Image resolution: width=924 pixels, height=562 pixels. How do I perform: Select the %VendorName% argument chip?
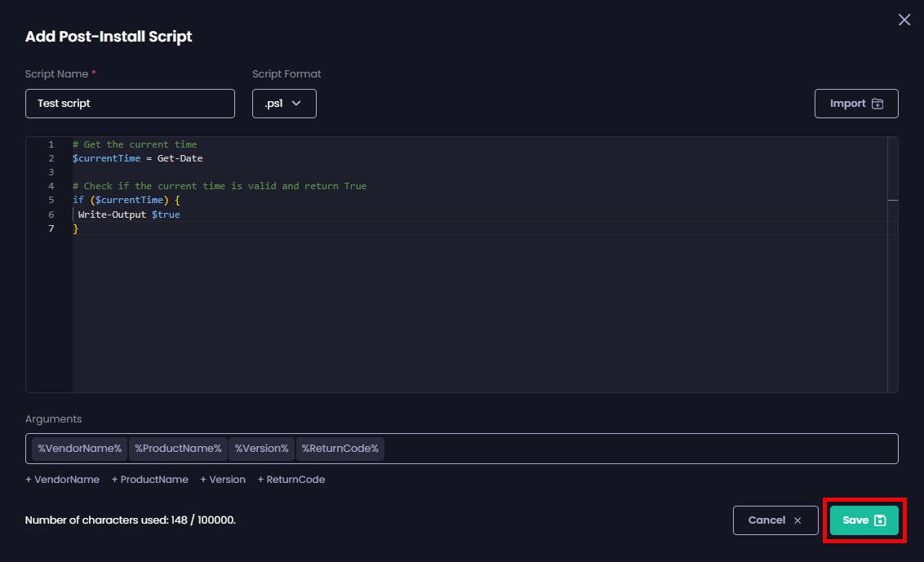click(78, 448)
